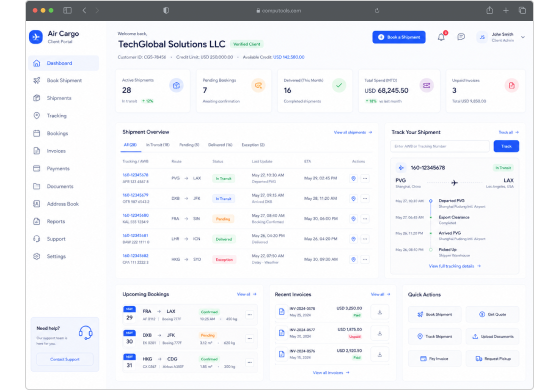
Task: Open the Safari share icon
Action: (489, 10)
